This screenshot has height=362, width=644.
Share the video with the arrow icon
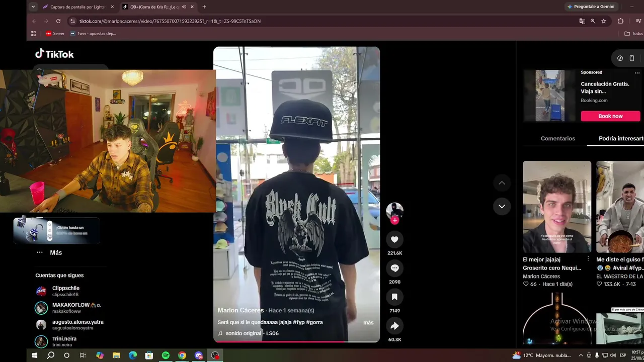(x=394, y=326)
